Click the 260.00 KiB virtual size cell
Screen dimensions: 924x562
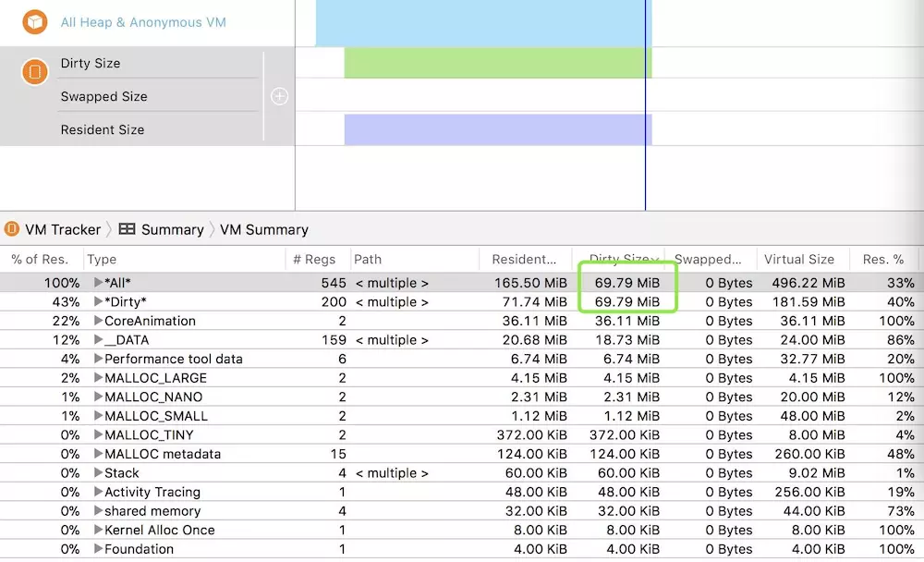coord(810,454)
